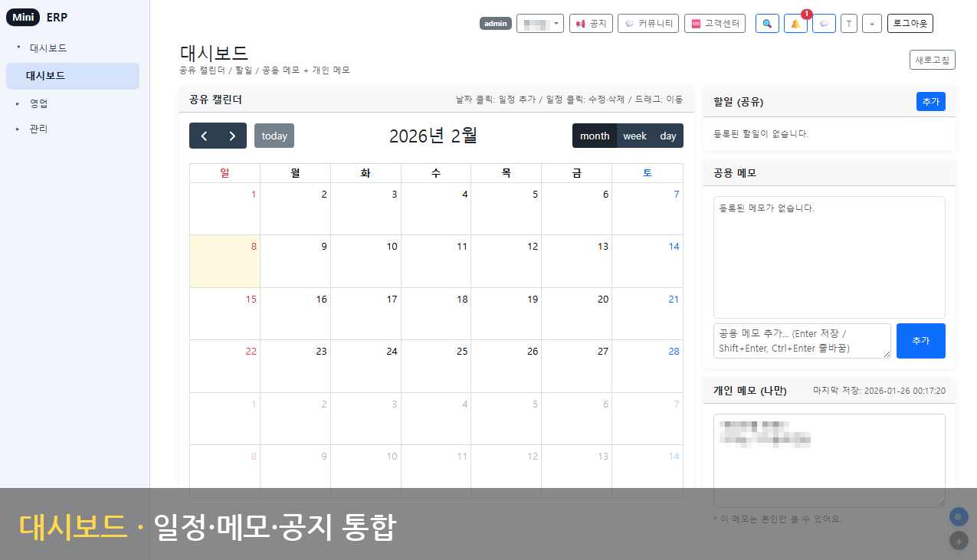Click the blue floating circle icon

959,516
